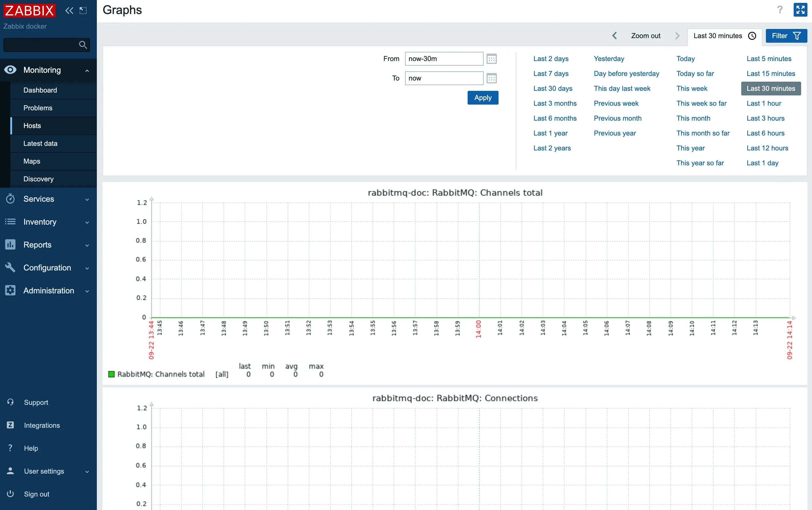Open the Problems page

point(38,108)
